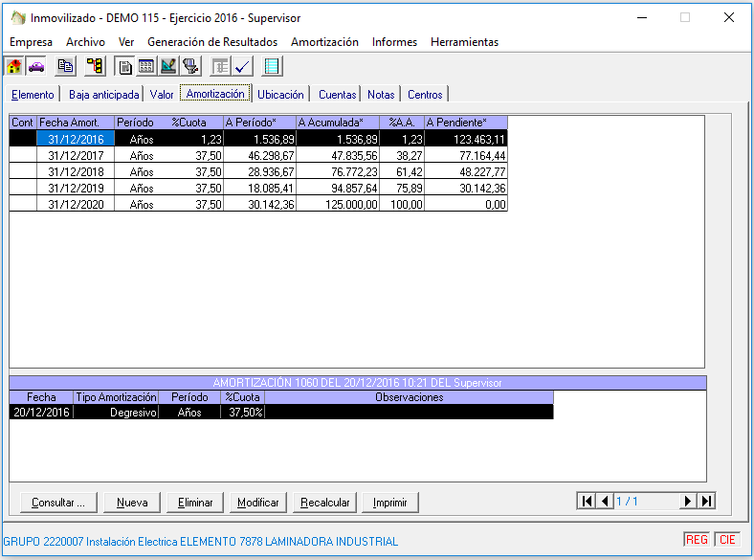Switch to the Ubicación tab
The height and width of the screenshot is (560, 754).
(280, 94)
